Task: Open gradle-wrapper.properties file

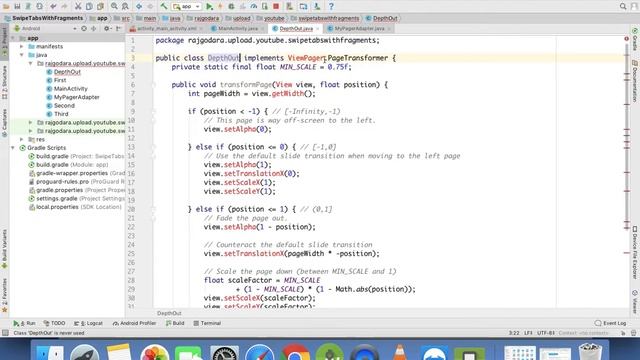Action: point(77,173)
